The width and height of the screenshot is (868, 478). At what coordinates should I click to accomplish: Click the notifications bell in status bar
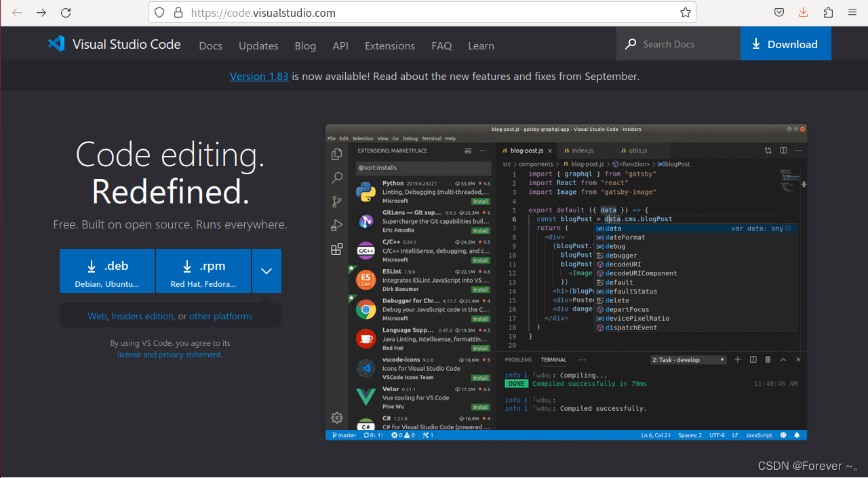tap(797, 435)
